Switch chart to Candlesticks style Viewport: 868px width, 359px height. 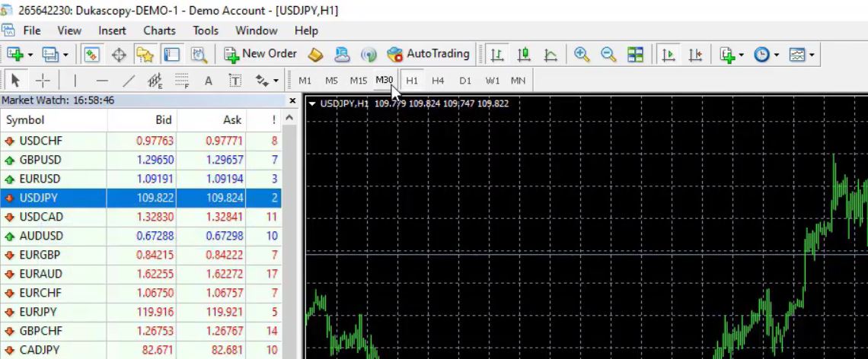point(524,54)
